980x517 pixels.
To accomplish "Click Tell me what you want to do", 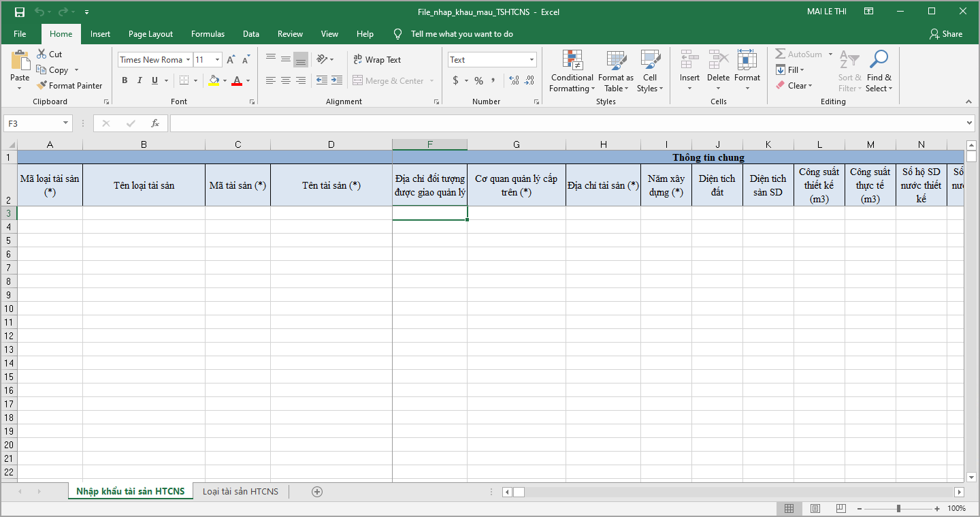I will 461,34.
